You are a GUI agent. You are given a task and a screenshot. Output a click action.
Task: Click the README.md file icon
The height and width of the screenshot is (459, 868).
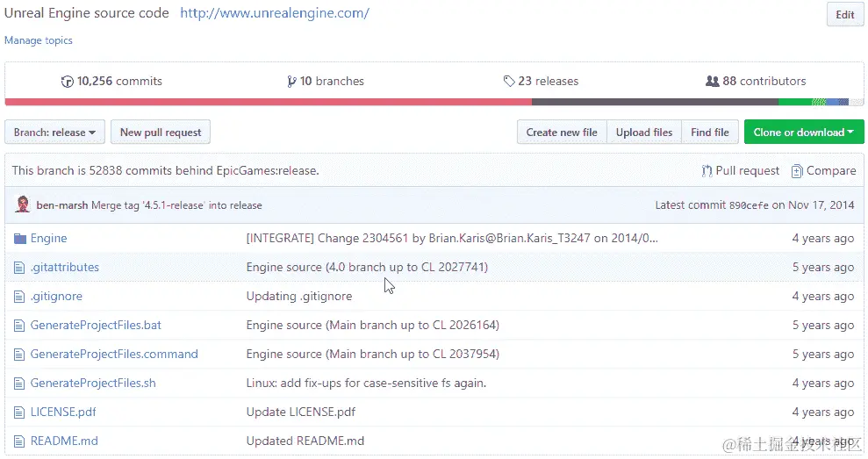[19, 441]
